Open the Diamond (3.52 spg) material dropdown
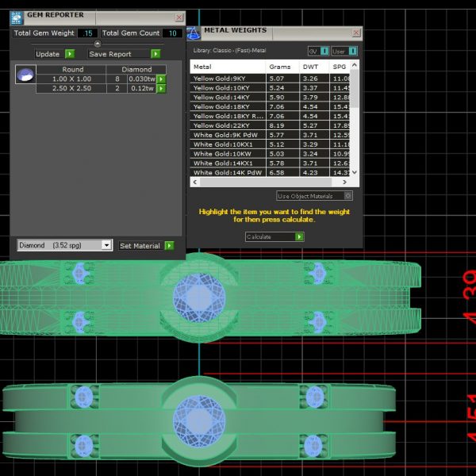 pyautogui.click(x=106, y=245)
